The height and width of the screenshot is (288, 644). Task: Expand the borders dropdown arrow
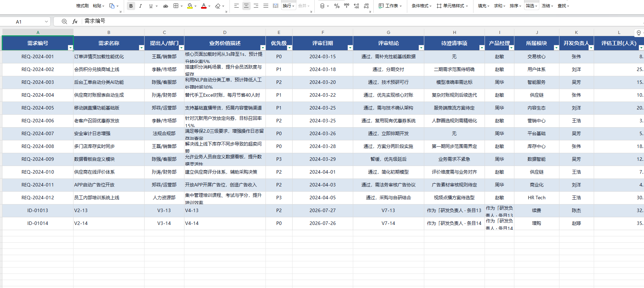pyautogui.click(x=182, y=6)
